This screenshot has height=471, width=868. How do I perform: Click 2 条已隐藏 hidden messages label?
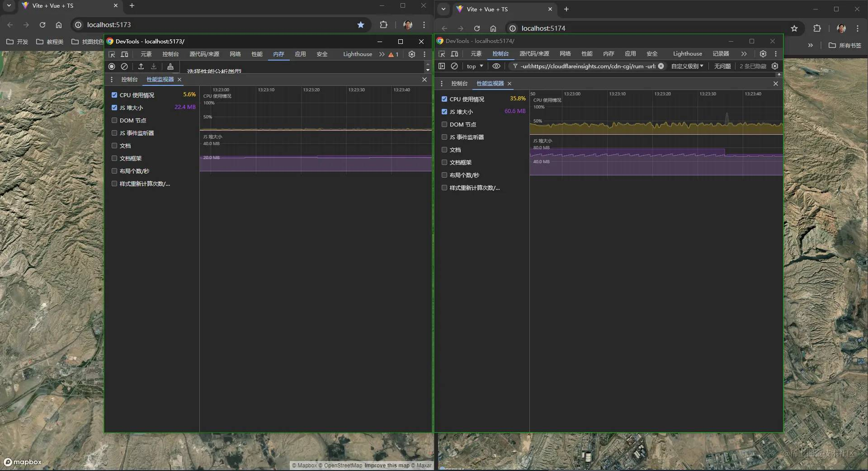[753, 66]
